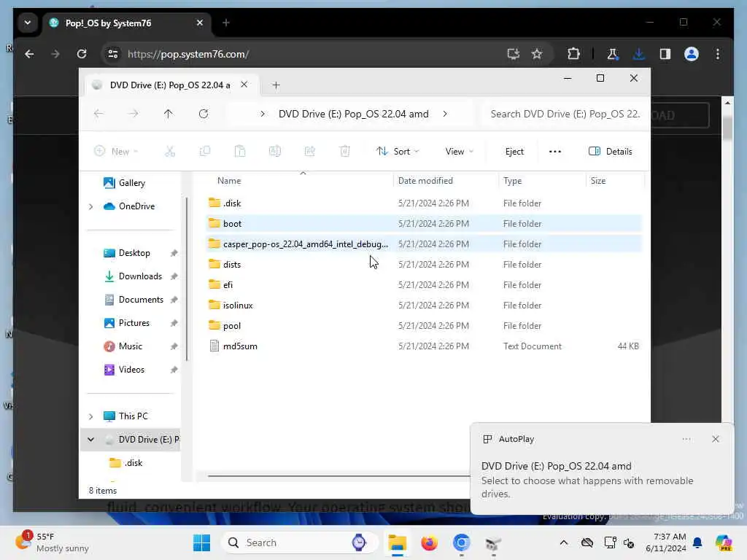Click Chrome icon in the taskbar
This screenshot has width=747, height=560.
click(461, 542)
